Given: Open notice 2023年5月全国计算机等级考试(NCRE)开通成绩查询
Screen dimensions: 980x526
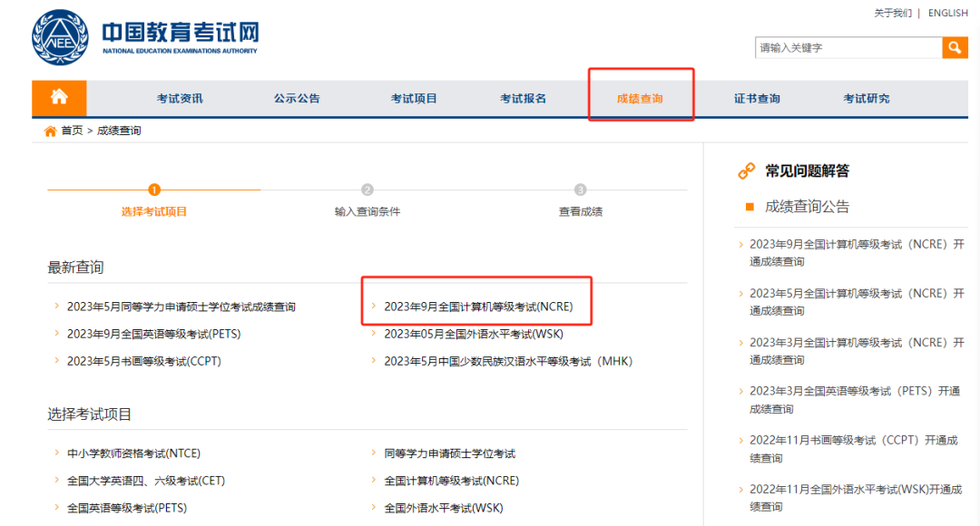Looking at the screenshot, I should tap(857, 302).
